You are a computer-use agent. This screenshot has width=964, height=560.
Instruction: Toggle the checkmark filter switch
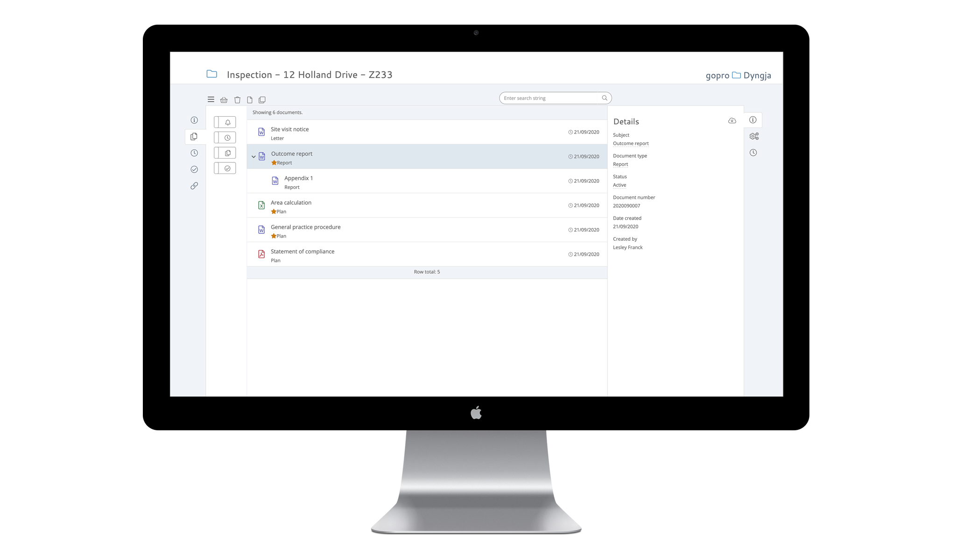click(225, 168)
